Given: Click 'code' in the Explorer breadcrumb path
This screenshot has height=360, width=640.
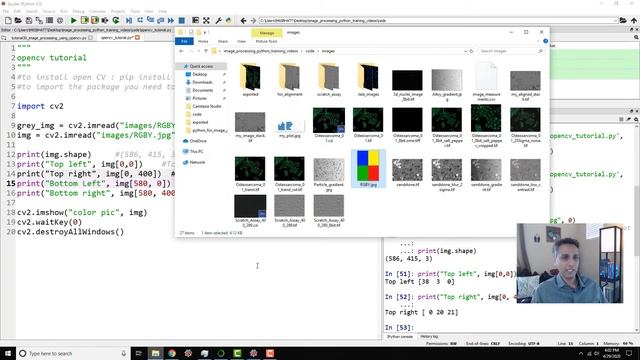Looking at the screenshot, I should 310,51.
